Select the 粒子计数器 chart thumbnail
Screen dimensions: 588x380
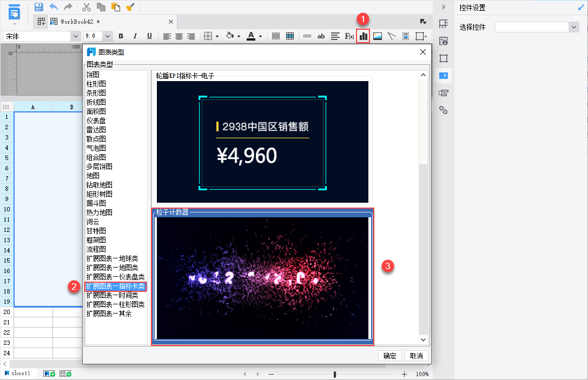point(262,278)
